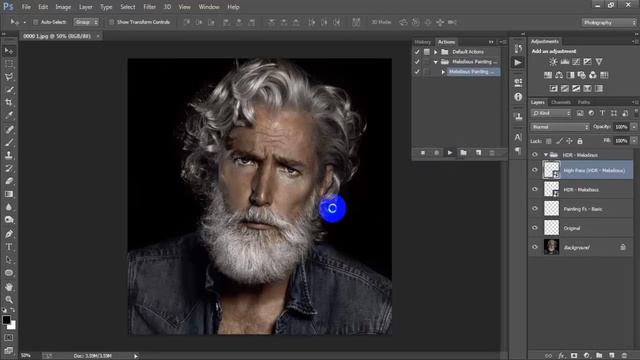Open the Filter menu

pyautogui.click(x=149, y=7)
